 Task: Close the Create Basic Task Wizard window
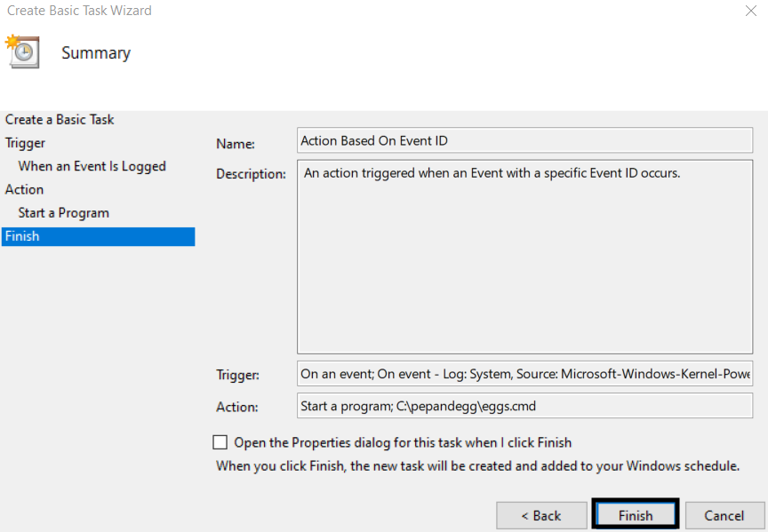pyautogui.click(x=750, y=11)
